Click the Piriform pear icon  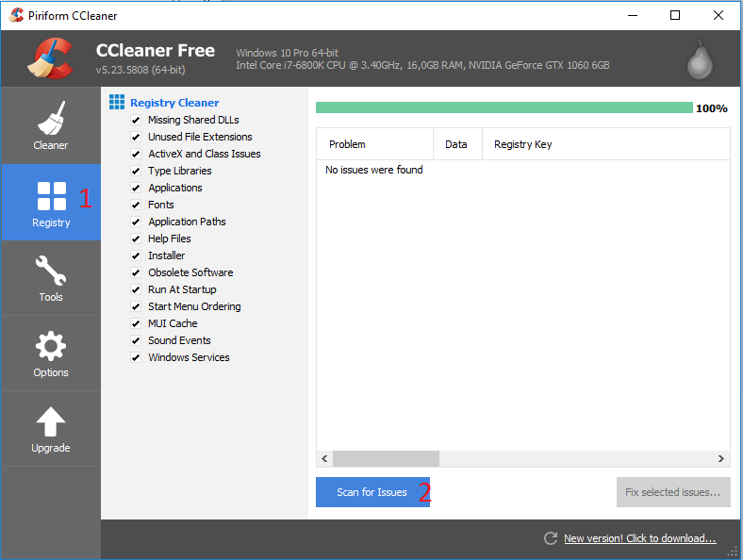(x=700, y=60)
